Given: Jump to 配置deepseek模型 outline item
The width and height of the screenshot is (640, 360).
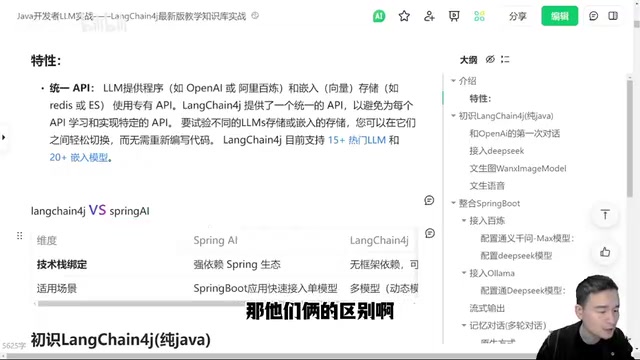Looking at the screenshot, I should [x=516, y=256].
